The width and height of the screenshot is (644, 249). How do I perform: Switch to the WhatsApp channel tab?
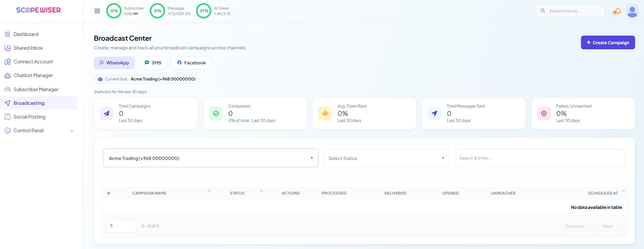click(114, 63)
